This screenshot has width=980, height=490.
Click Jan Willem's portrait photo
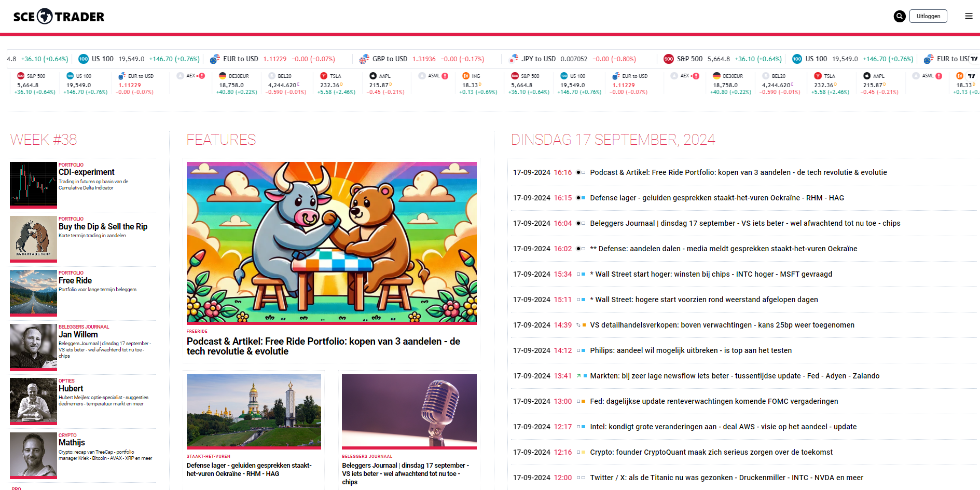coord(33,347)
